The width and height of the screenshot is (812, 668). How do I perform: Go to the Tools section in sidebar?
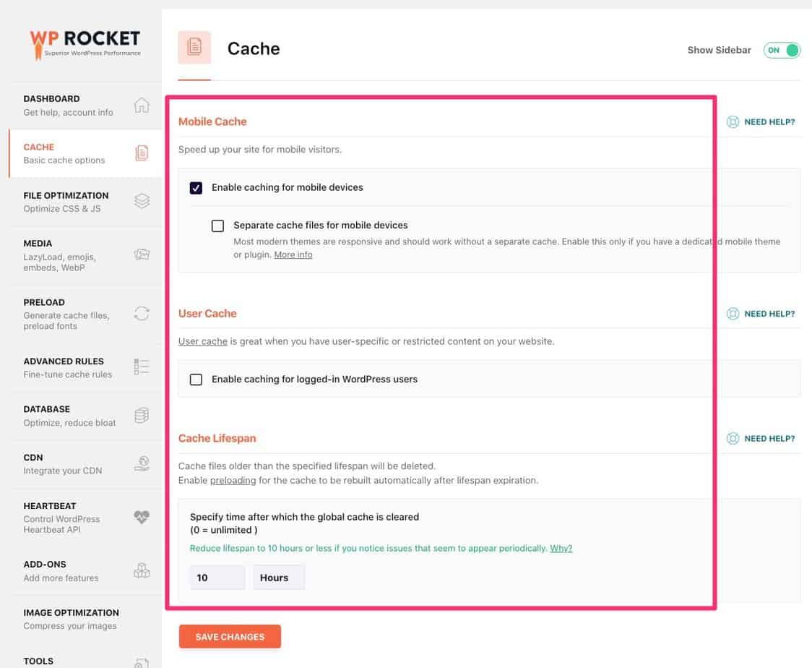click(x=38, y=660)
